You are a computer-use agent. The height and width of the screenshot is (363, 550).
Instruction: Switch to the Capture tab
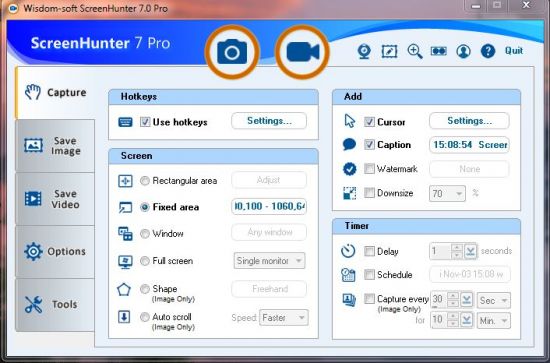[x=55, y=93]
